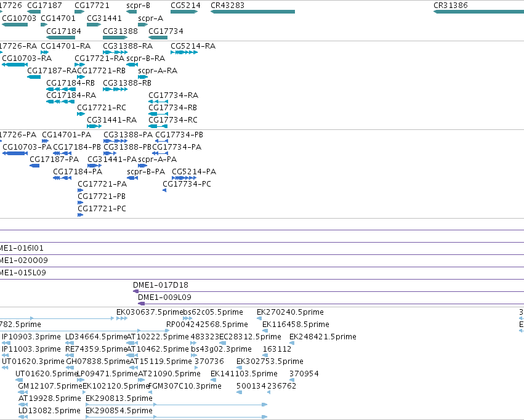Select protein CG17734-PC
524x420 pixels.
[x=164, y=190]
